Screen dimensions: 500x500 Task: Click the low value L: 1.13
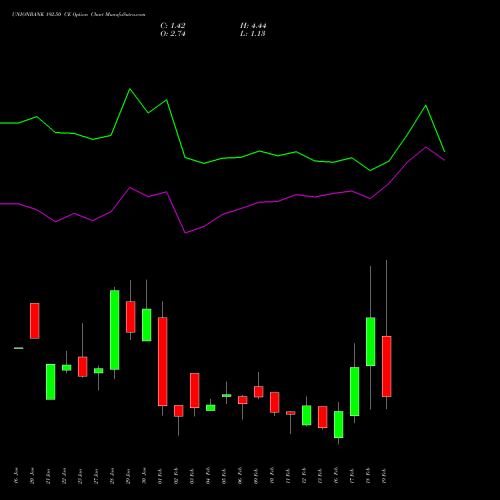click(253, 34)
